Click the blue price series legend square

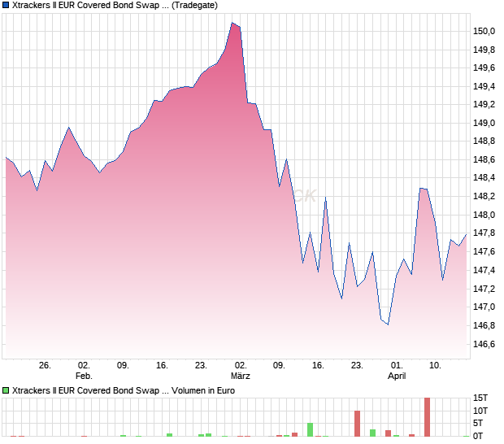[7, 6]
